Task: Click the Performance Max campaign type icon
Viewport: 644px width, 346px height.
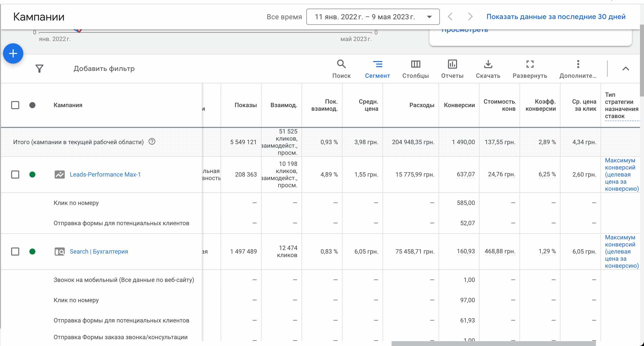Action: [60, 175]
